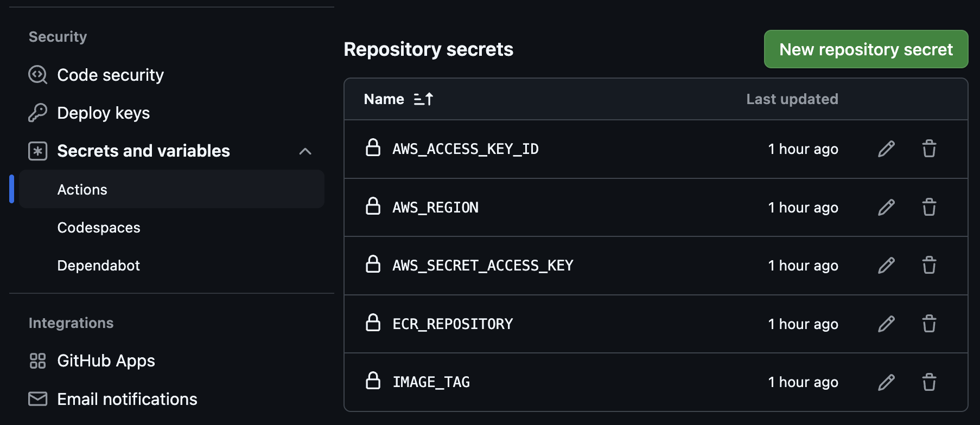Image resolution: width=980 pixels, height=425 pixels.
Task: Delete the AWS_REGION secret using the trash icon
Action: (929, 207)
